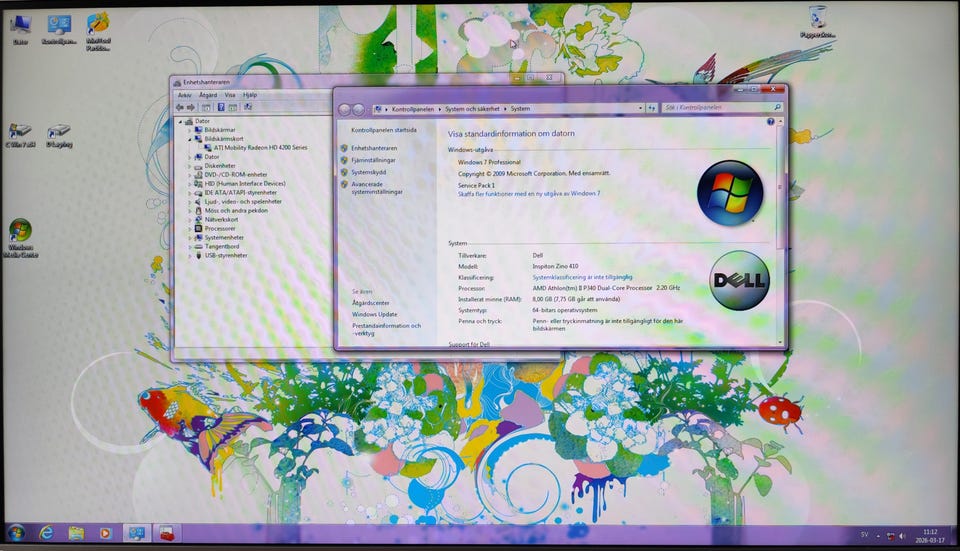Open Windows Media Player from taskbar
Viewport: 960px width, 551px height.
click(105, 532)
